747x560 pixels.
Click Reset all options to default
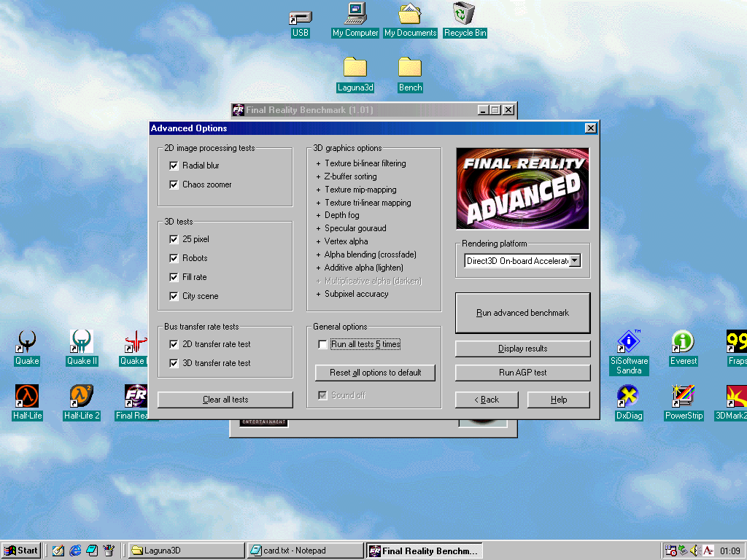pos(375,373)
